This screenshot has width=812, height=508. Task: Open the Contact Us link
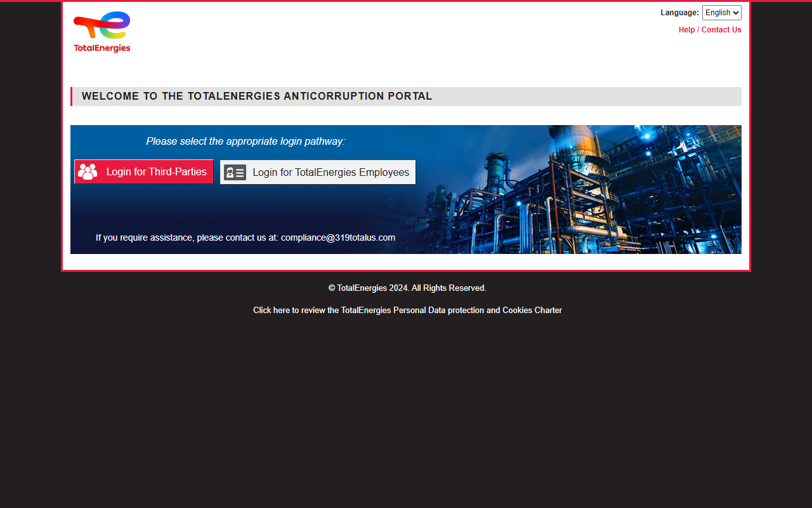coord(721,30)
